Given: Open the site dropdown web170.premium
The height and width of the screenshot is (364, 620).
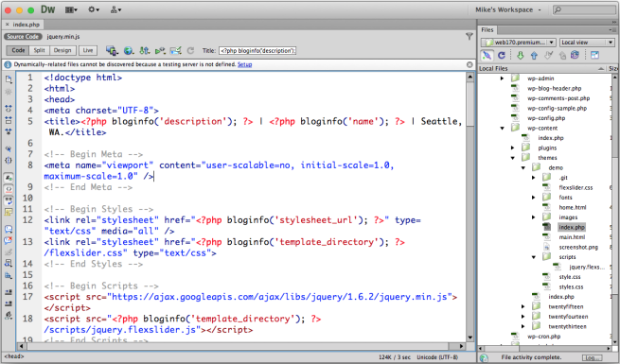Looking at the screenshot, I should point(519,43).
